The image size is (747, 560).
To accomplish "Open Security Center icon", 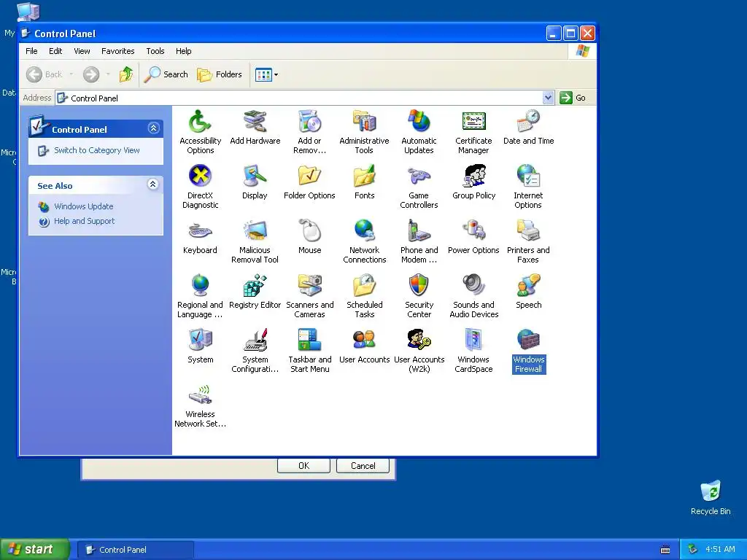I will (419, 286).
